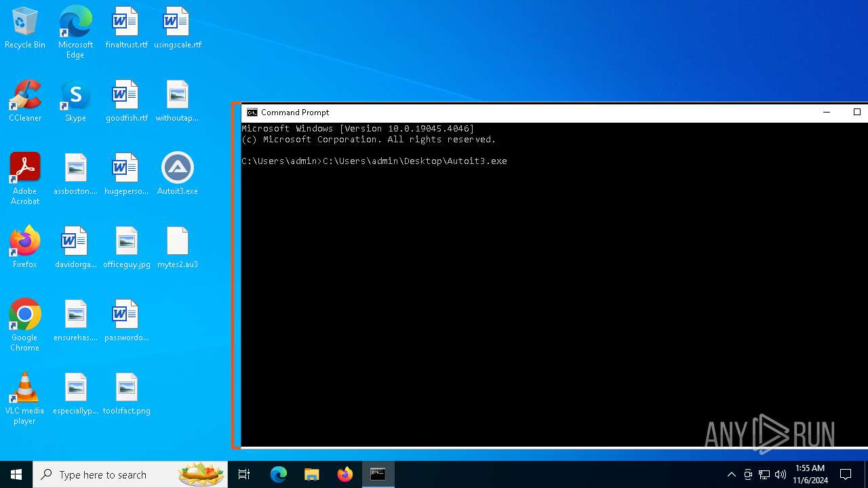Maximize the Command Prompt window
Screen dimensions: 868x488
(856, 113)
